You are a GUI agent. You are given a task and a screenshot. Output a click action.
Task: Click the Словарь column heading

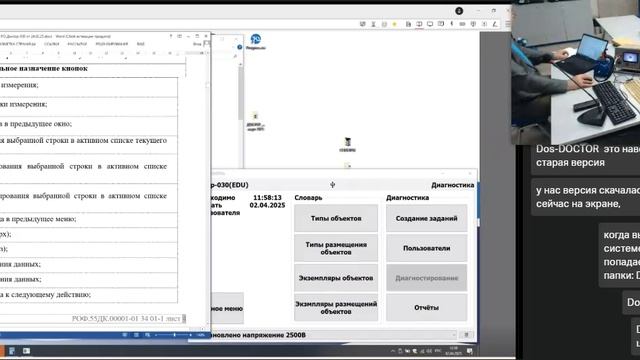(x=308, y=198)
